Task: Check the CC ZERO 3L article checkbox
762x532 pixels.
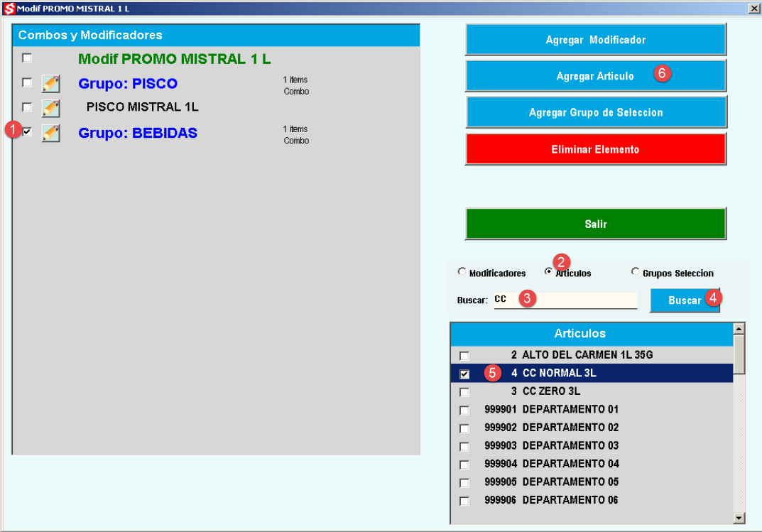Action: 464,392
